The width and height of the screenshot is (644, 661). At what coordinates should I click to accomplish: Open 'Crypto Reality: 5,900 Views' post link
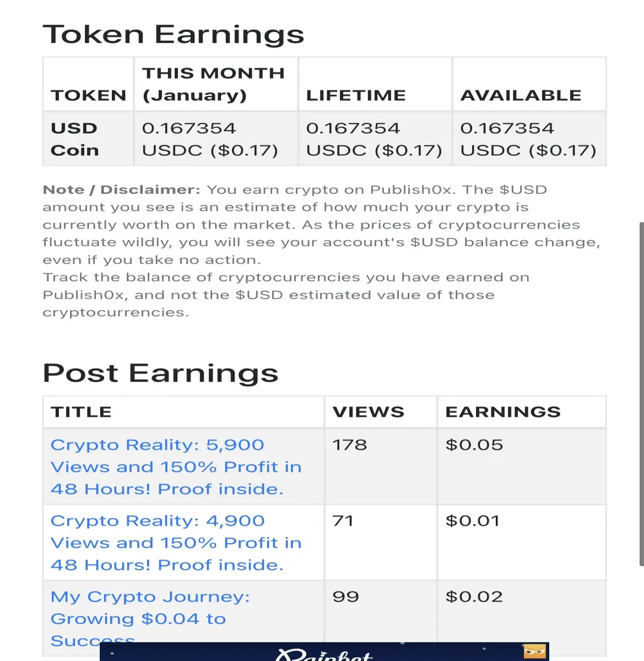pos(176,467)
